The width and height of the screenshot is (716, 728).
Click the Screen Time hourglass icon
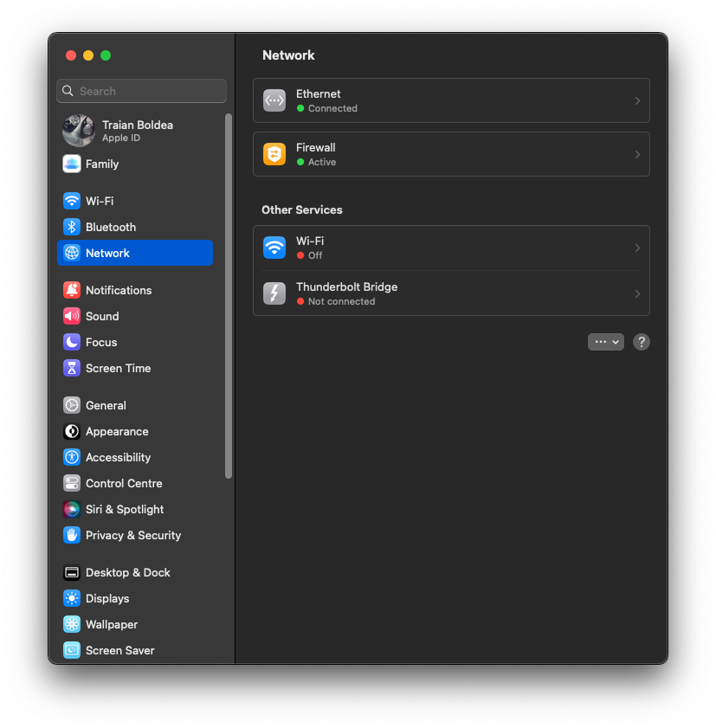[x=72, y=368]
